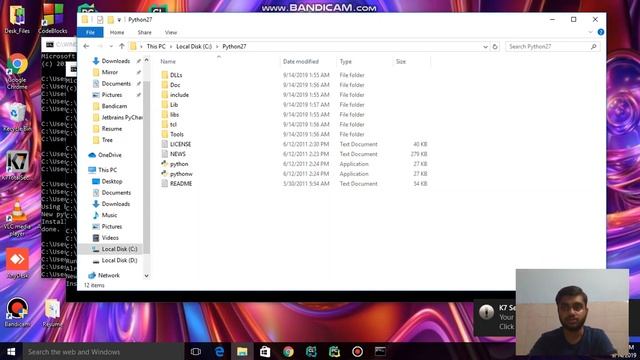
Task: Select the LICENSE text document icon
Action: pyautogui.click(x=164, y=144)
